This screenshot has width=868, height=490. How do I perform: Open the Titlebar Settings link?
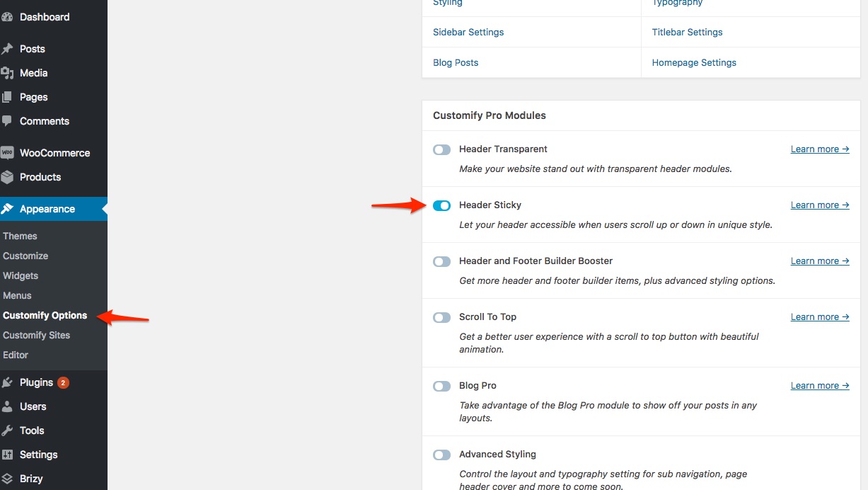688,32
